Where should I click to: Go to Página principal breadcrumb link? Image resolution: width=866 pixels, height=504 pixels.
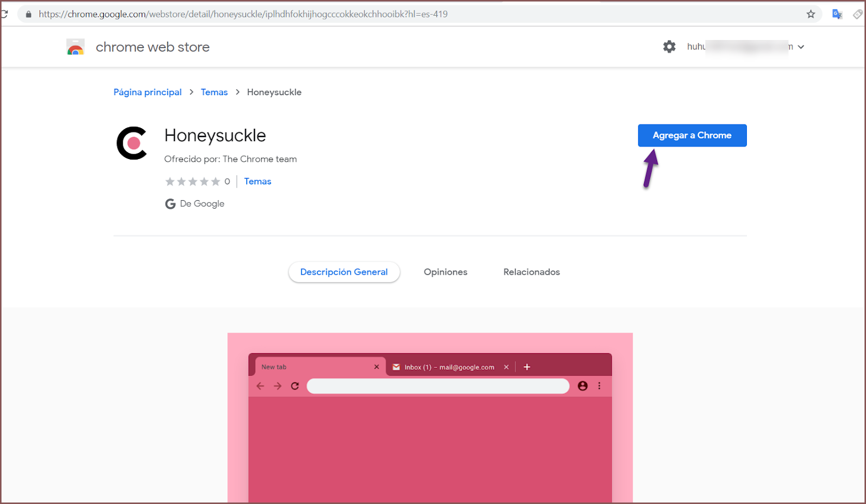147,92
